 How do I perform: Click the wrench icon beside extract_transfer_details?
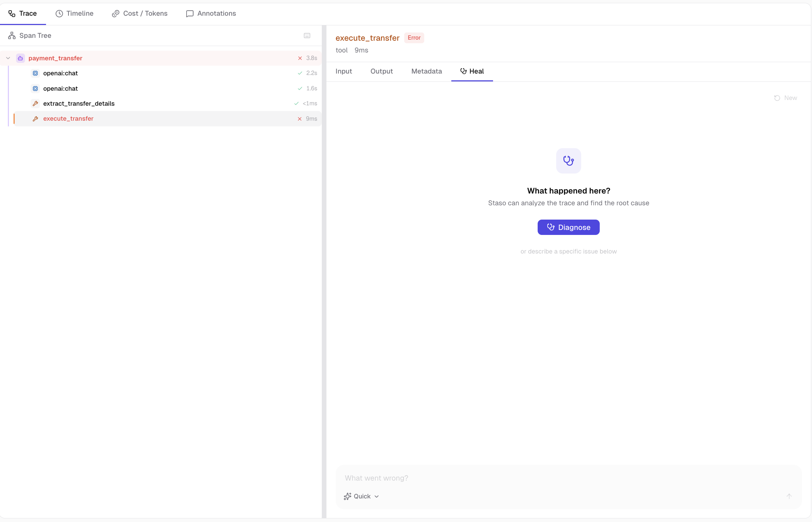[x=35, y=104]
